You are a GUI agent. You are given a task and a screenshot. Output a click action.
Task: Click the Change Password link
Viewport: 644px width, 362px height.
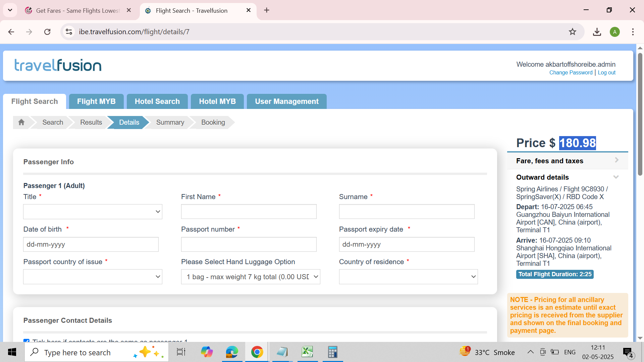(571, 73)
